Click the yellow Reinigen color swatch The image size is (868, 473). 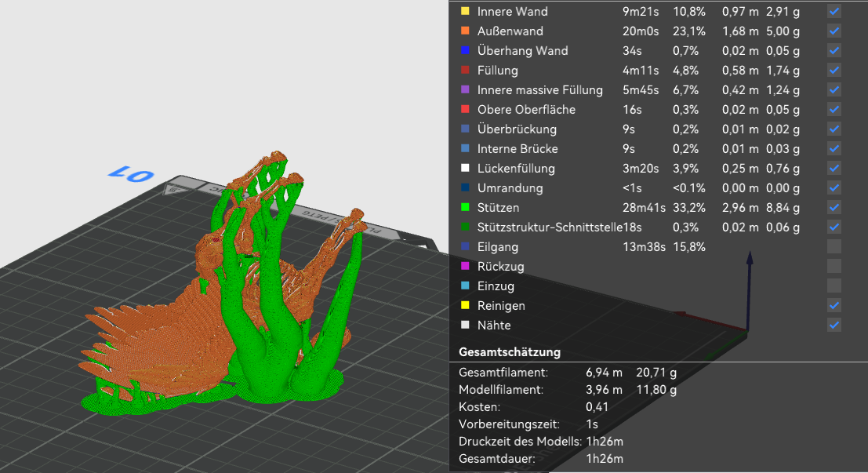point(465,306)
